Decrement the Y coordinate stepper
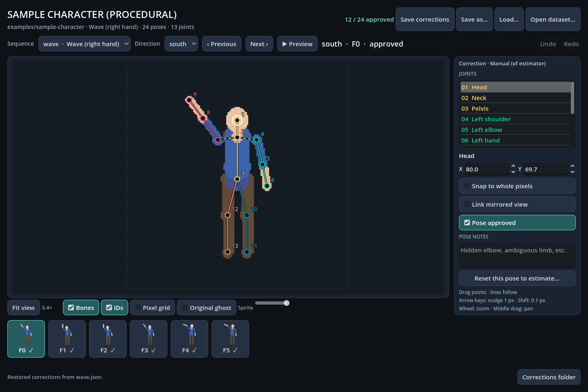This screenshot has height=392, width=588. point(572,172)
